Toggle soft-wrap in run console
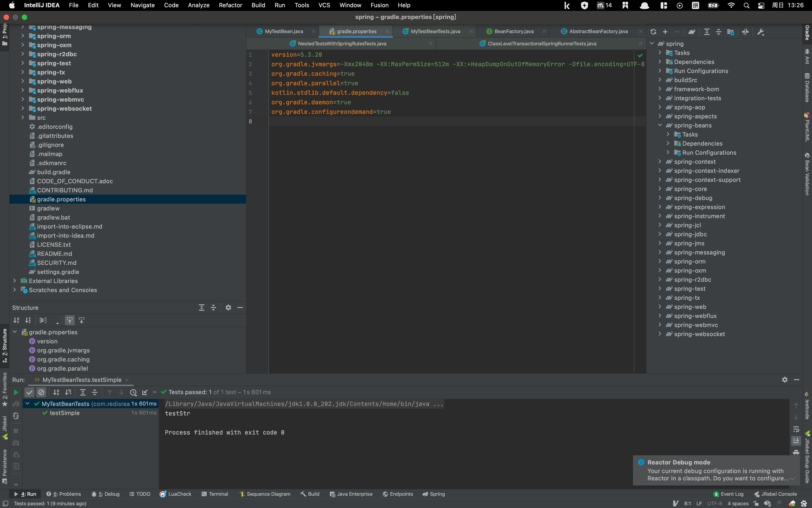 tap(796, 429)
